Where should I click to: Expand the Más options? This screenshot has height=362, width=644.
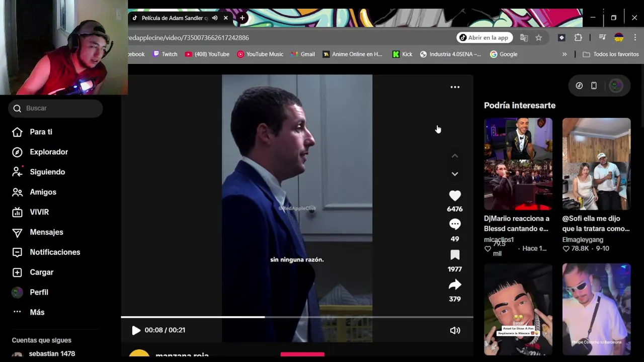[x=37, y=312]
